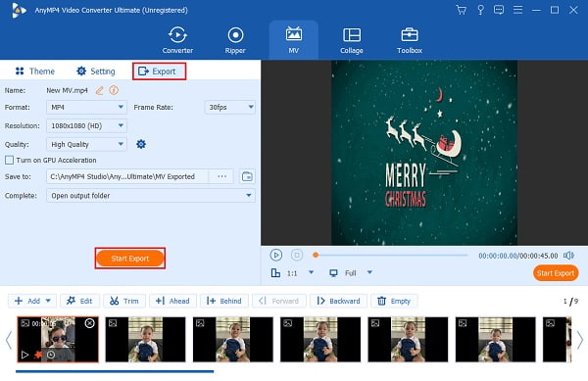Select the fifth timeline thumbnail

pos(408,340)
